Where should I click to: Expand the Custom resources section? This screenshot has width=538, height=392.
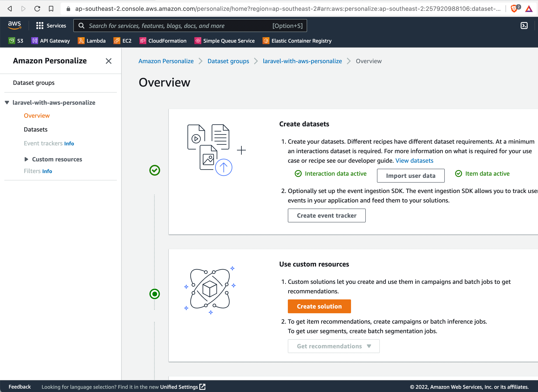coord(27,159)
